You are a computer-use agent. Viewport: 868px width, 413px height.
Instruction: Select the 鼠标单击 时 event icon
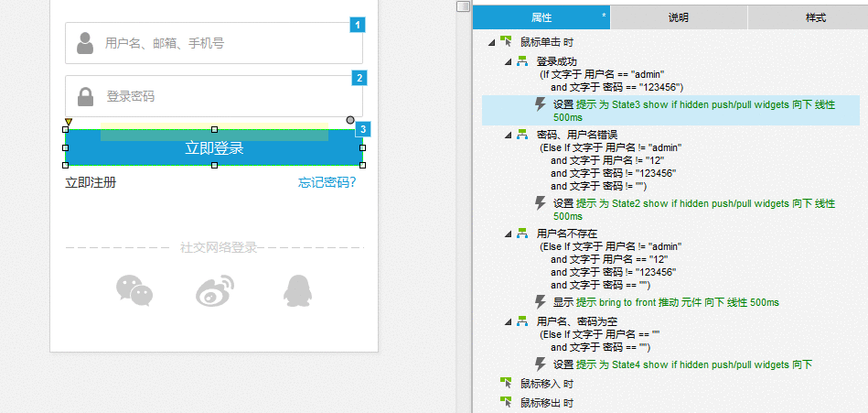pos(506,41)
